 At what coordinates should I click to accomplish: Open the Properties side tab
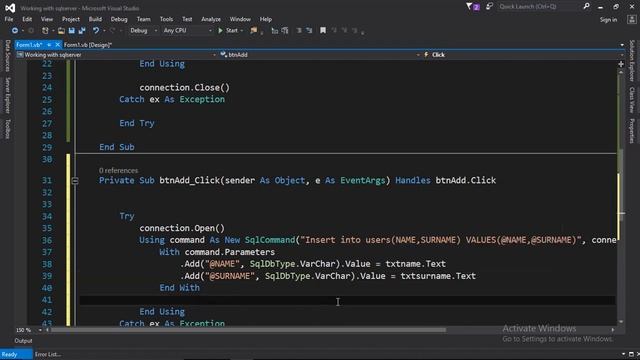[632, 131]
